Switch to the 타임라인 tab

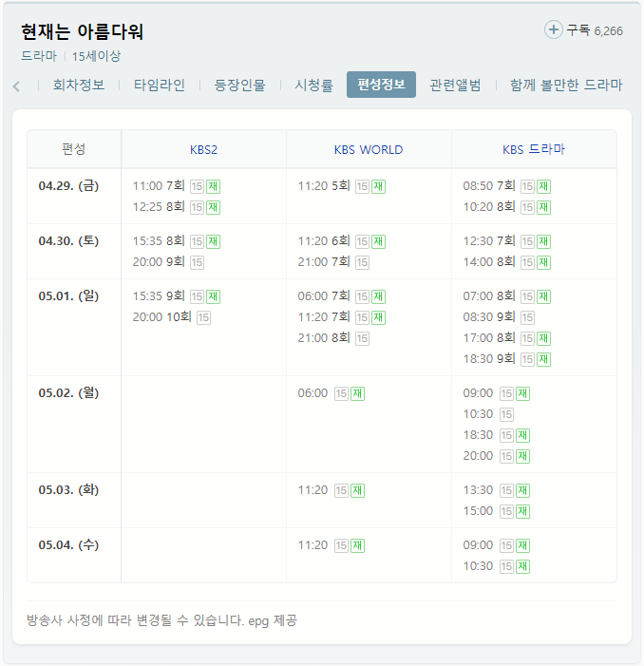(160, 85)
